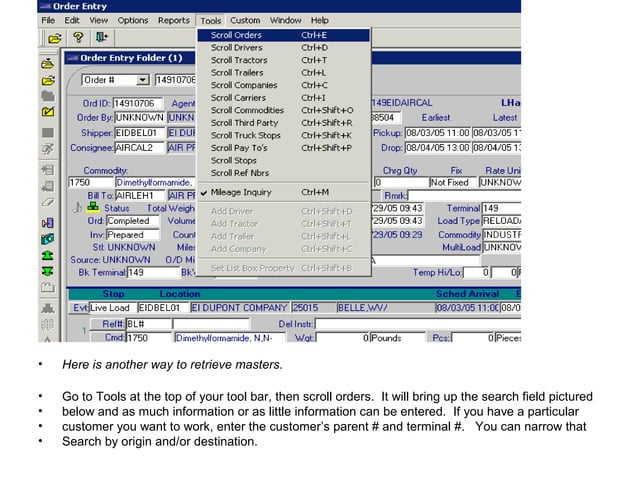The image size is (638, 478).
Task: Click the blue and pink arrow panel icon
Action: 48,223
